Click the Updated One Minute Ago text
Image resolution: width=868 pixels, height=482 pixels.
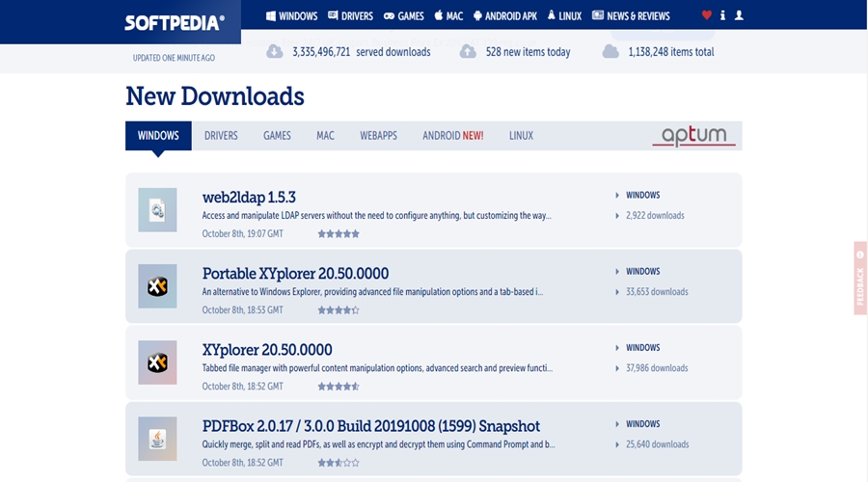click(174, 58)
